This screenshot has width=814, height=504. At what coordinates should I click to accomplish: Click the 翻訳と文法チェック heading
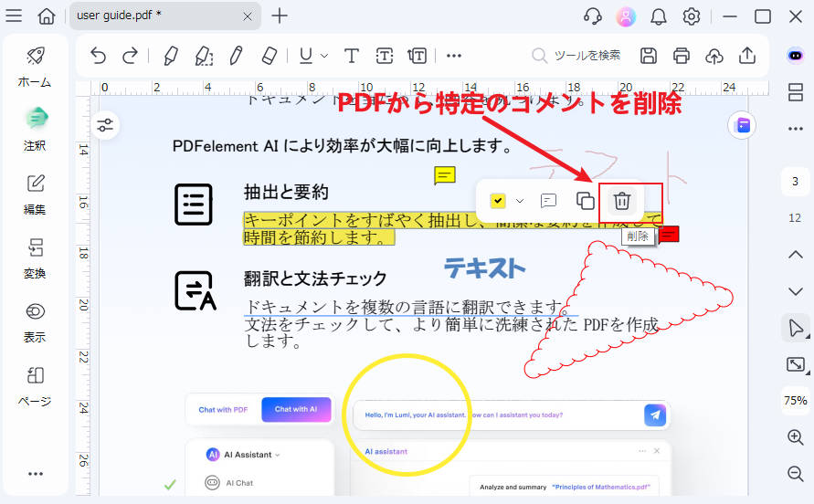pos(315,278)
